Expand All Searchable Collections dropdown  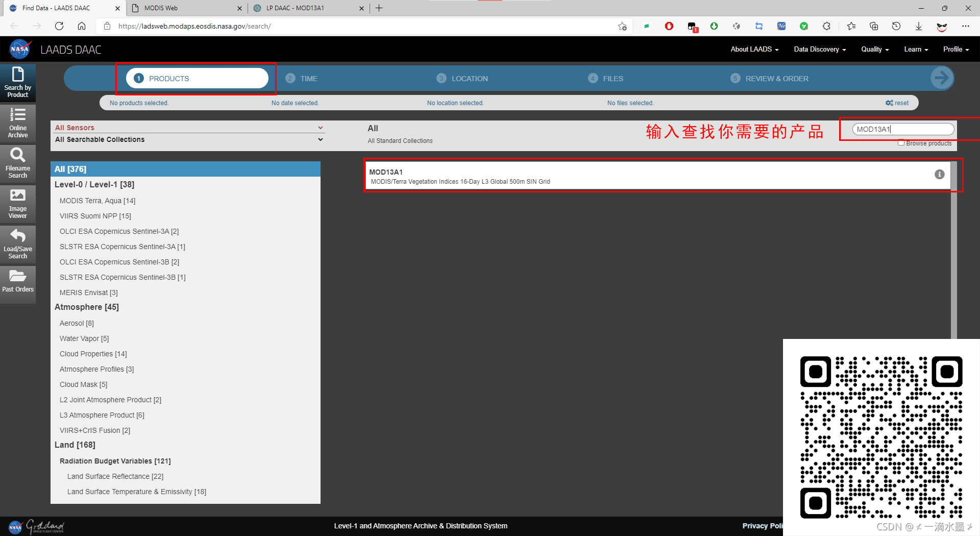189,139
